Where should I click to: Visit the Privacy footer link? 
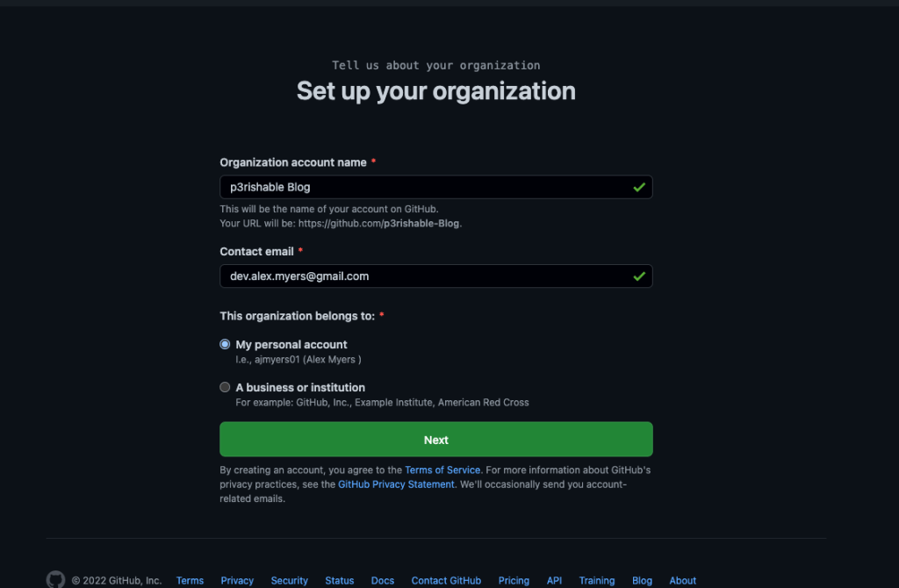(x=237, y=581)
